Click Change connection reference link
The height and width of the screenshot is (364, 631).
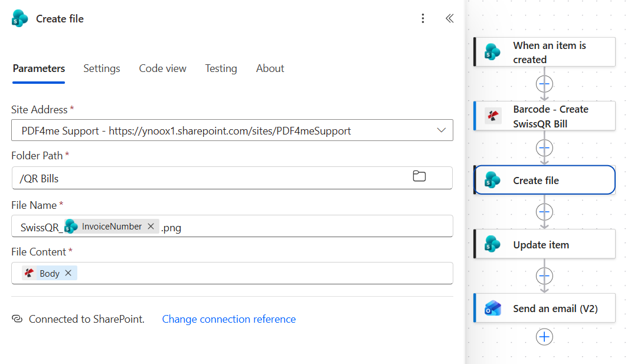229,319
